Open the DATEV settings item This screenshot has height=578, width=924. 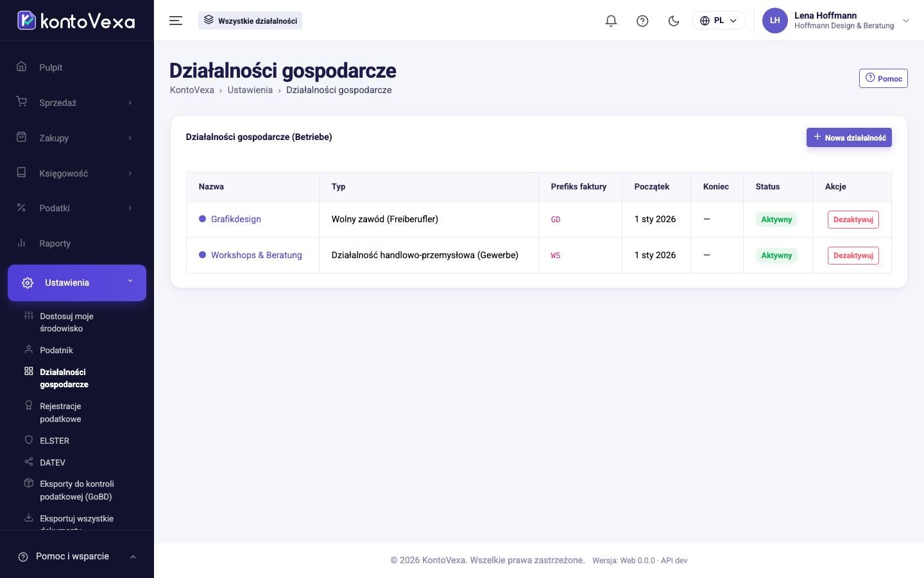(53, 462)
